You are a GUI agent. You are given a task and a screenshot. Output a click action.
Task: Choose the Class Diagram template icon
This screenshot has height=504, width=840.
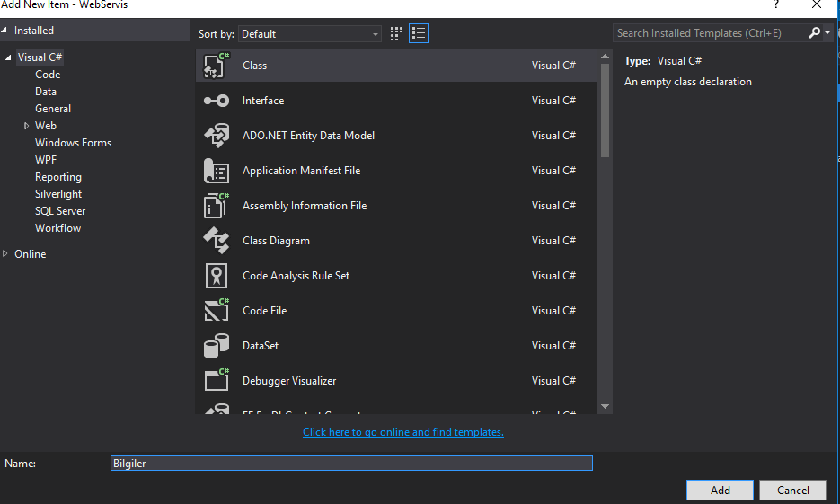[217, 241]
